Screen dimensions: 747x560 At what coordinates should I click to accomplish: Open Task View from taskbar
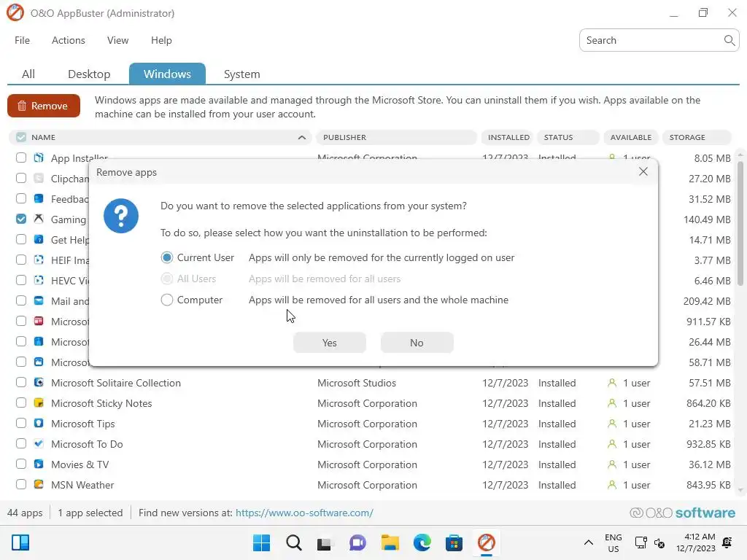pos(325,542)
